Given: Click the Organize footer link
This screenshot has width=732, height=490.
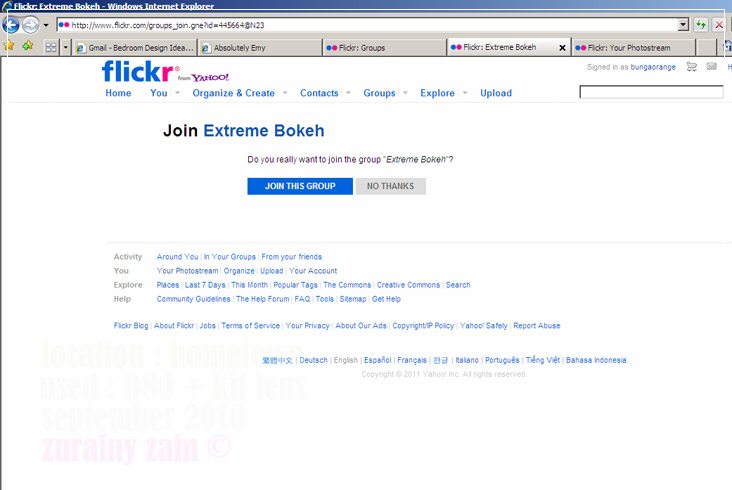Looking at the screenshot, I should coord(239,271).
